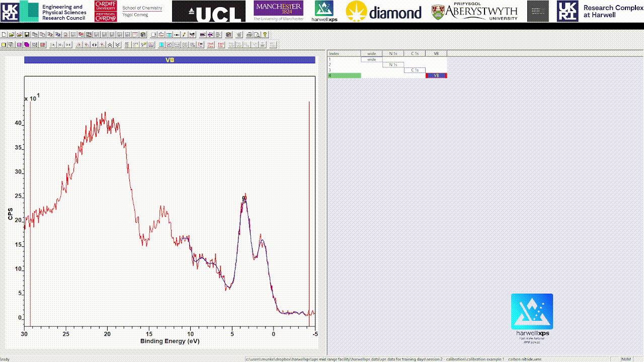Select the N 1s spectrum block in row 2

pyautogui.click(x=393, y=65)
